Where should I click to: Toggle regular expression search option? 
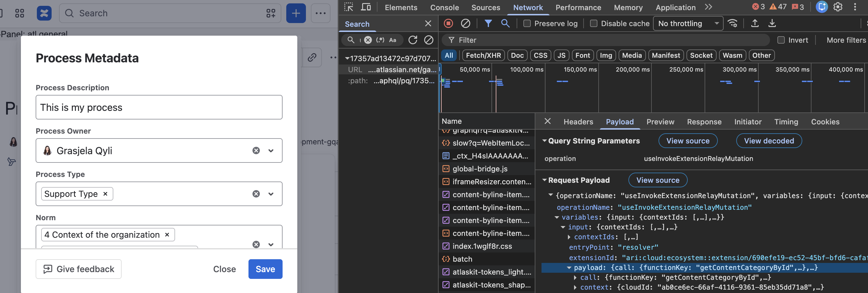click(380, 40)
